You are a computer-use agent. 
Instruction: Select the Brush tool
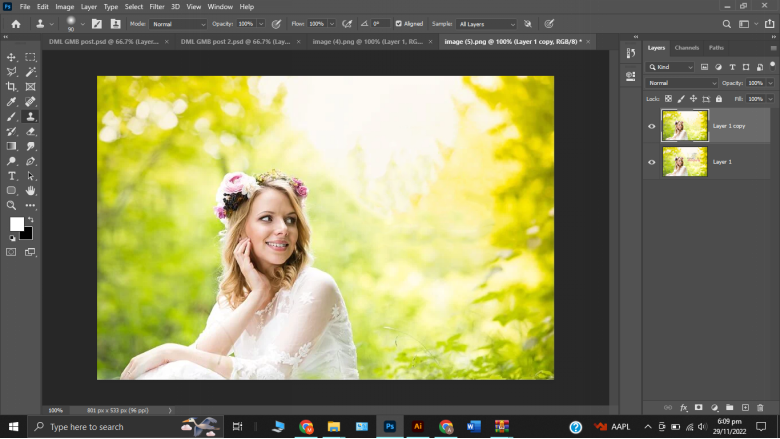tap(11, 117)
